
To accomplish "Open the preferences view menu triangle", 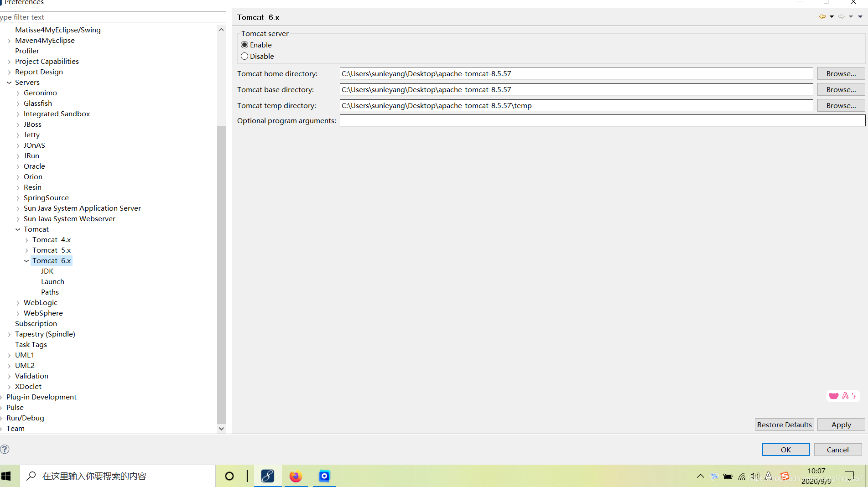I will [860, 17].
